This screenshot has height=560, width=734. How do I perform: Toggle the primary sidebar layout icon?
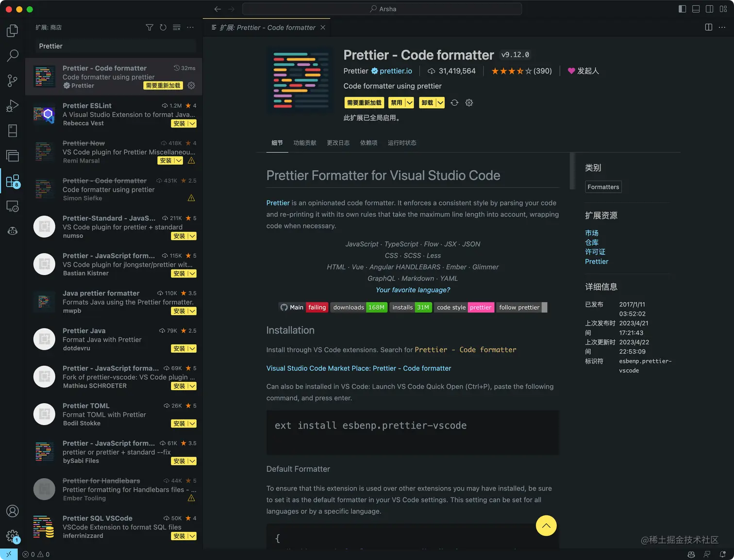[682, 9]
